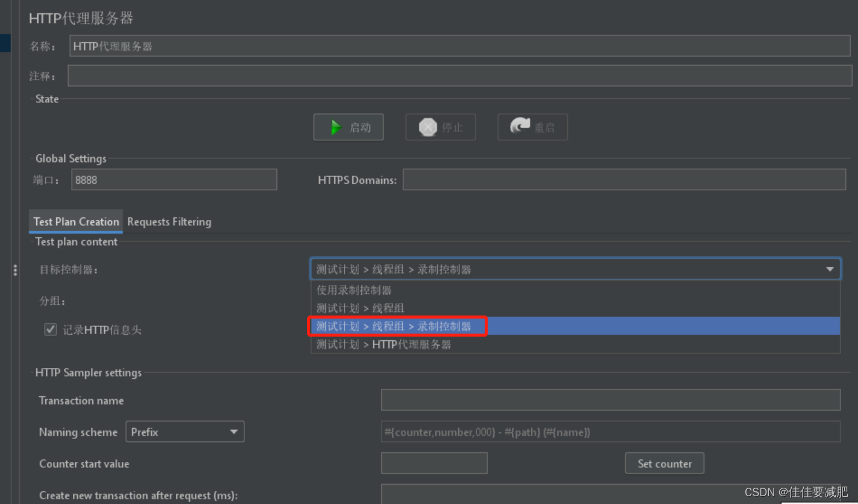Select highlighted 测试计划 > 线程组 > 录制控制器 option
Screen dimensions: 858x504
tap(576, 326)
